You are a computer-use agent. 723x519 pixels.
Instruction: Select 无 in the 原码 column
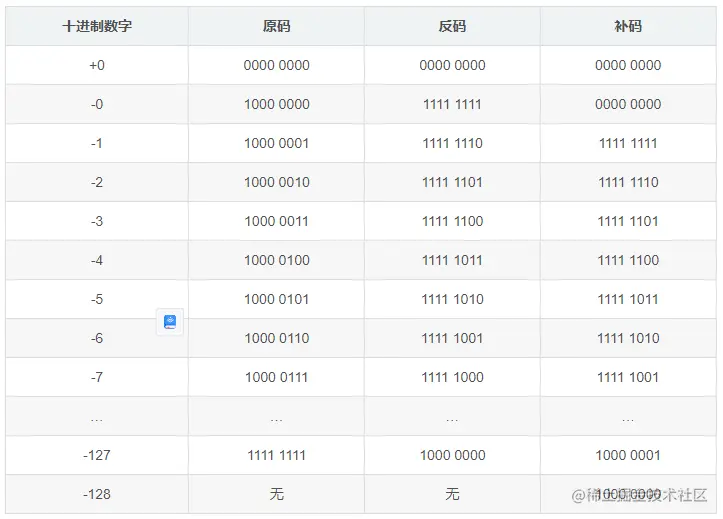coord(276,495)
